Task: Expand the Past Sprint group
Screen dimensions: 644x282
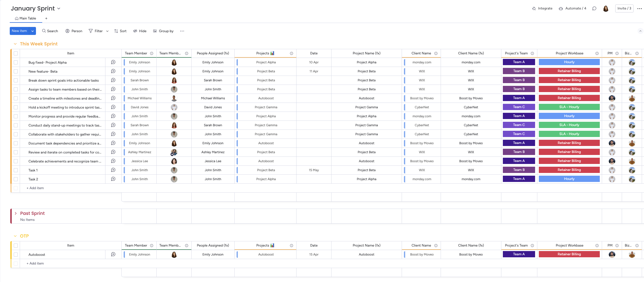Action: [x=15, y=213]
